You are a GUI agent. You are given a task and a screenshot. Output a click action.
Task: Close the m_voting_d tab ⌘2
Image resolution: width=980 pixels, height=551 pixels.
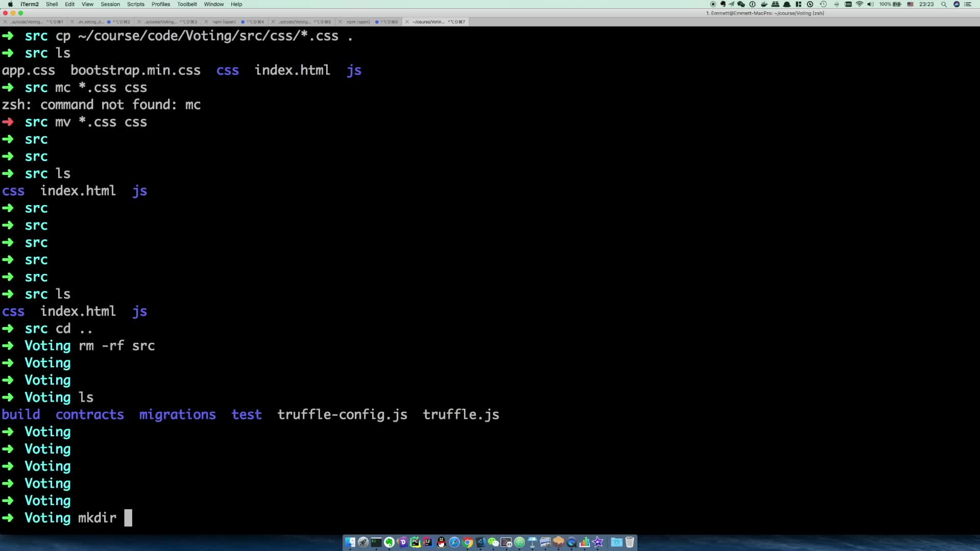[72, 22]
